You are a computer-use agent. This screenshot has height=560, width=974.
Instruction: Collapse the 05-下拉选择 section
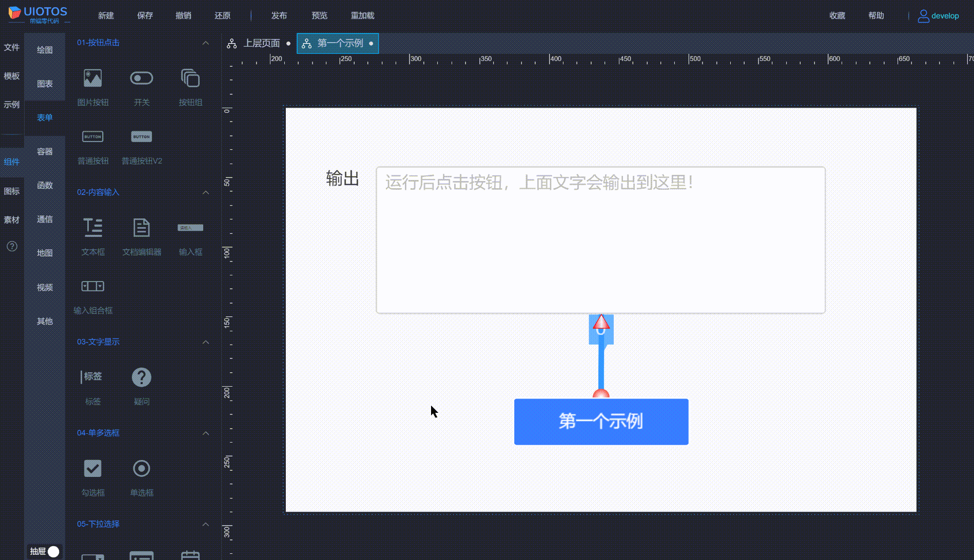206,524
